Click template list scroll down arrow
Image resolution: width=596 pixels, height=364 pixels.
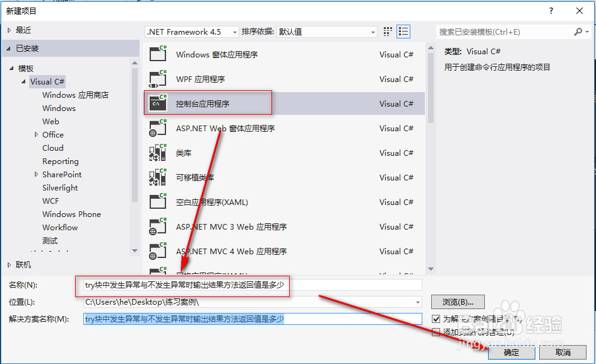[x=431, y=269]
